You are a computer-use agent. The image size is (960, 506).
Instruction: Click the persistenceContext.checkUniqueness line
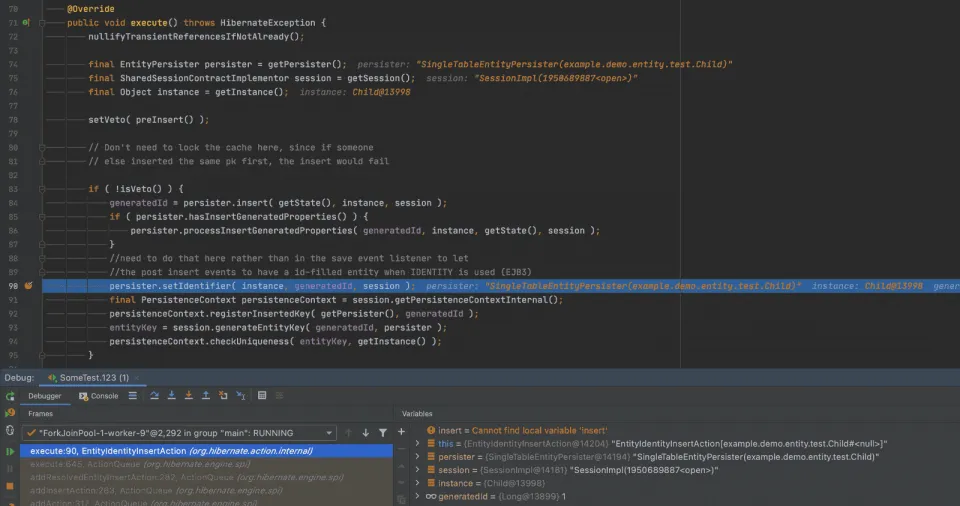click(276, 341)
